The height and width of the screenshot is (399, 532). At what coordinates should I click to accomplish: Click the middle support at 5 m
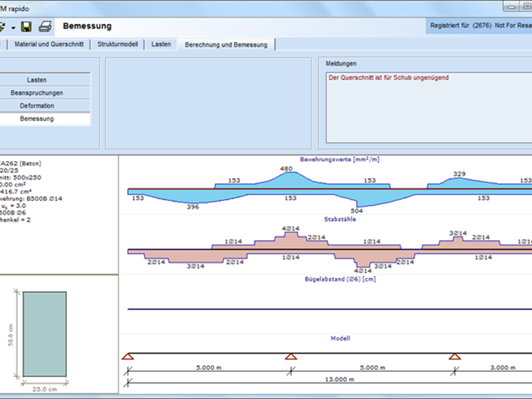291,357
